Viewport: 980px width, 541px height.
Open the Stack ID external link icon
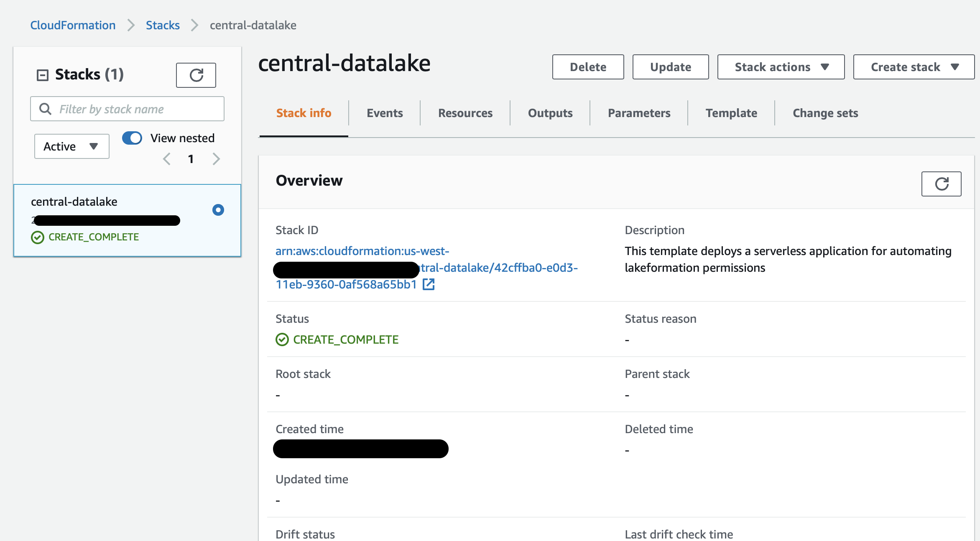tap(429, 284)
